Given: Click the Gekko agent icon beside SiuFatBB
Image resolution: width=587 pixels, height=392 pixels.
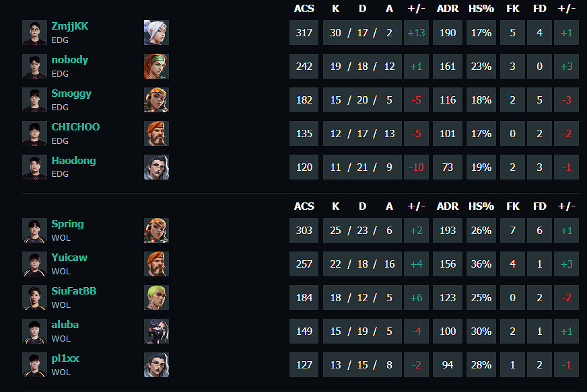Looking at the screenshot, I should pos(156,297).
